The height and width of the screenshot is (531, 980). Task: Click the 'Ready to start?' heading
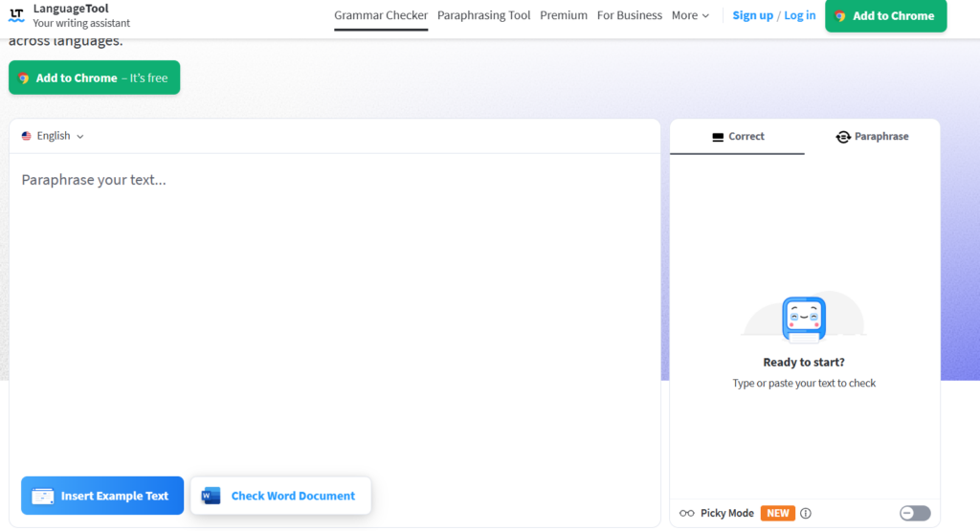pos(804,362)
